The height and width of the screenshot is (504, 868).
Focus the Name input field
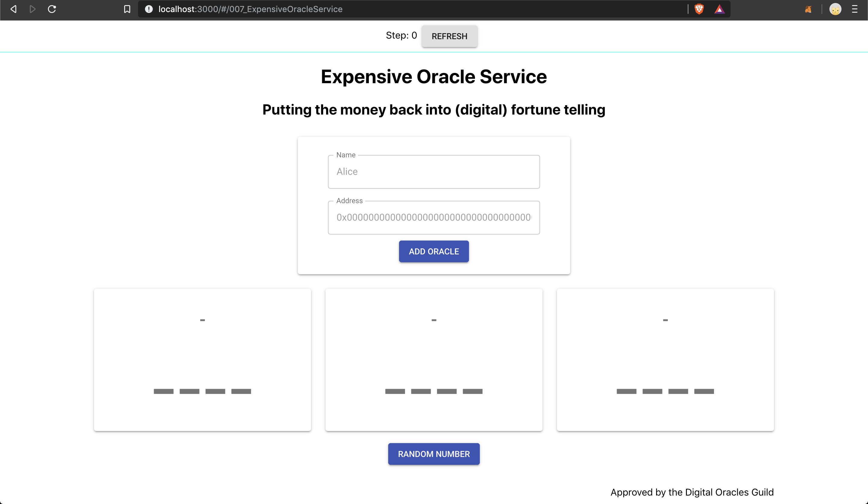pos(434,172)
